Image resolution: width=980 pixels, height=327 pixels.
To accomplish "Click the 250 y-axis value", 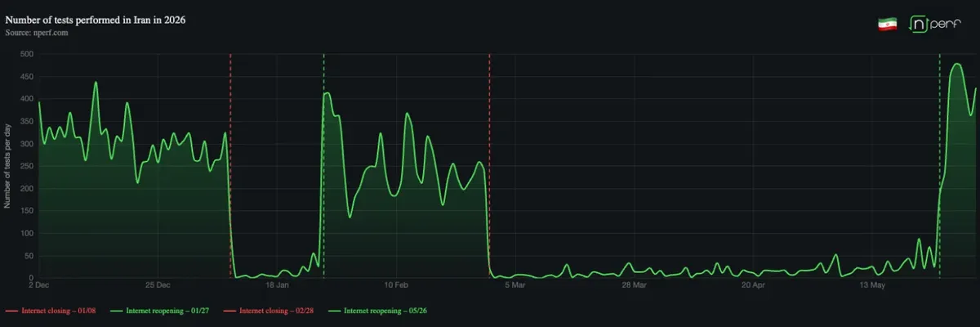I will (x=27, y=167).
